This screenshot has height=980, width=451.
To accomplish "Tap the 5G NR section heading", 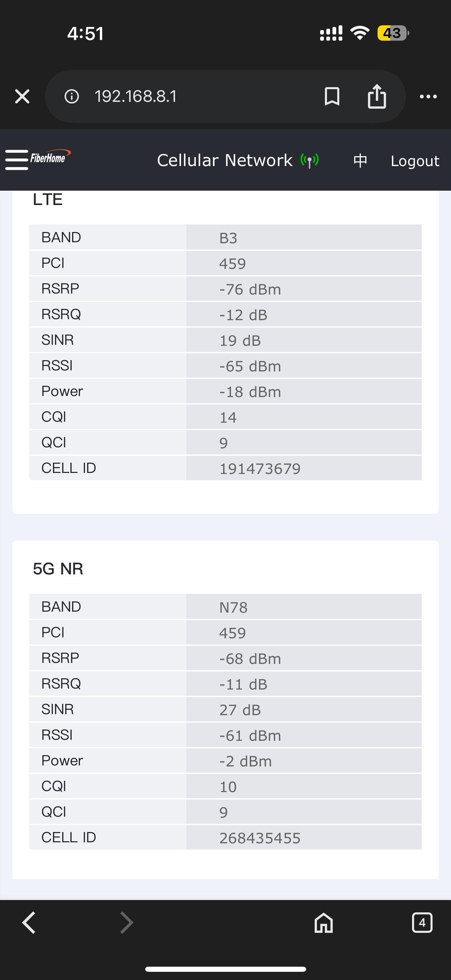I will click(58, 569).
